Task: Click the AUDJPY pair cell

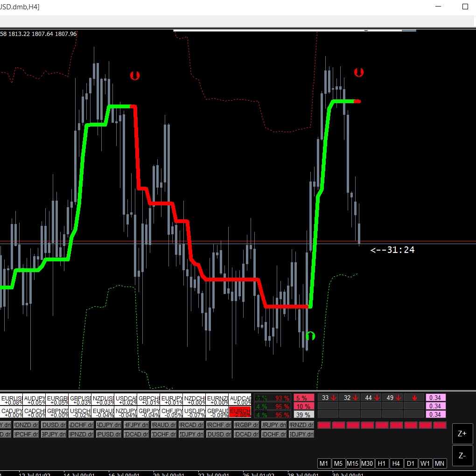Action: tap(34, 400)
